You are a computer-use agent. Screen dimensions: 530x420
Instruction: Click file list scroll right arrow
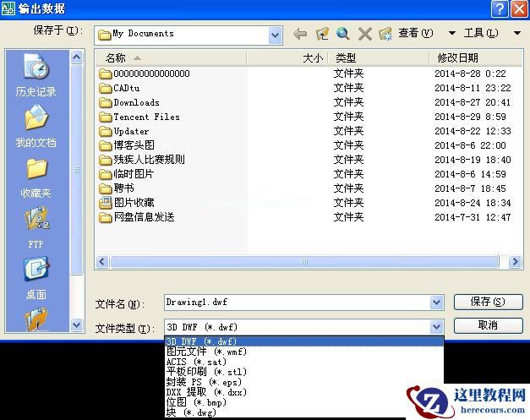515,261
